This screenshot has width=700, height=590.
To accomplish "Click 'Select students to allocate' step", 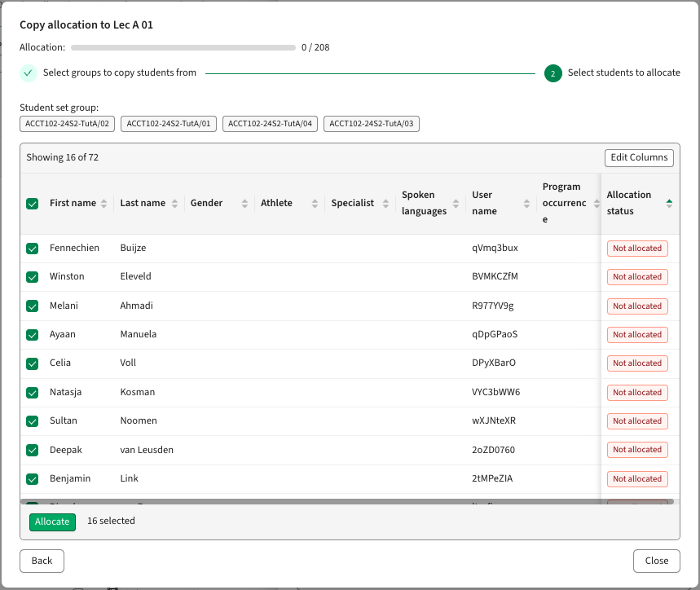I will pos(623,73).
